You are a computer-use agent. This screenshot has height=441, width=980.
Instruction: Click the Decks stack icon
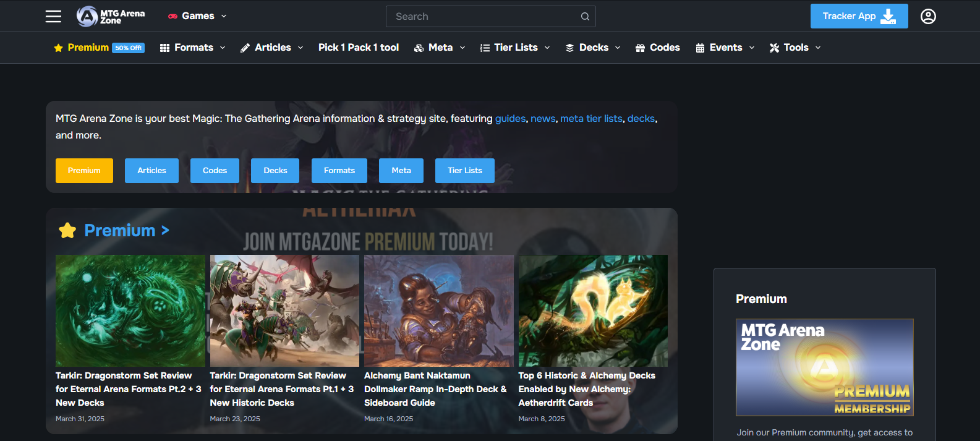[569, 48]
